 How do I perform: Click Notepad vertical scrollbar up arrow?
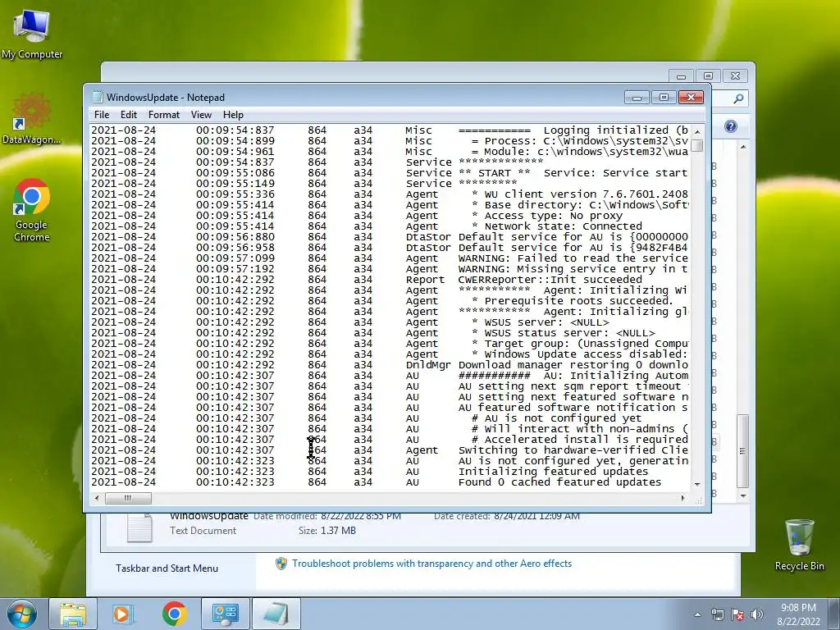pos(697,131)
